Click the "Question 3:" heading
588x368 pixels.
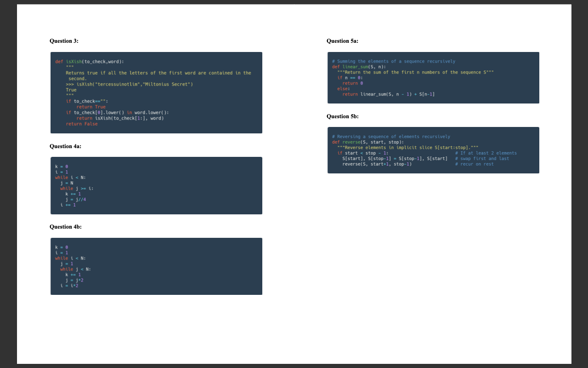tap(64, 41)
